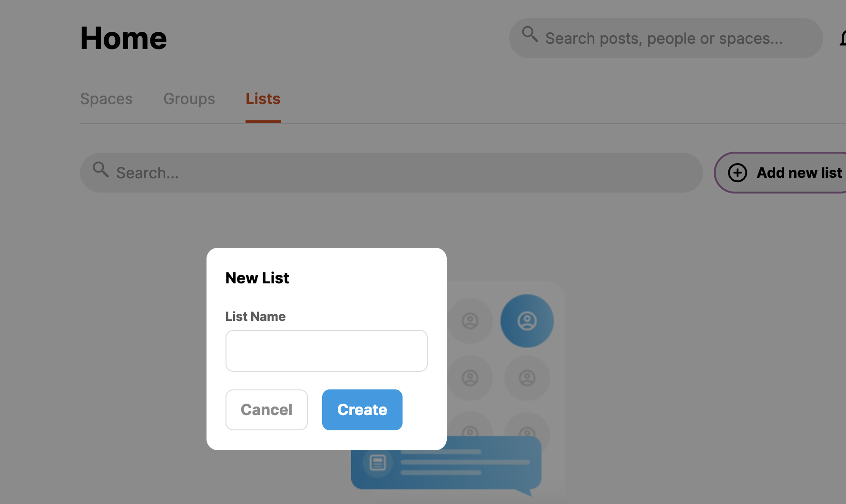Switch to the Spaces tab

point(106,99)
